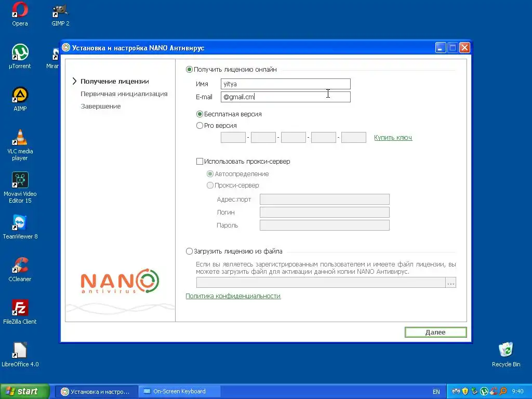Viewport: 532px width, 399px height.
Task: Click the Safely Remove Hardware tray icon
Action: click(x=475, y=392)
